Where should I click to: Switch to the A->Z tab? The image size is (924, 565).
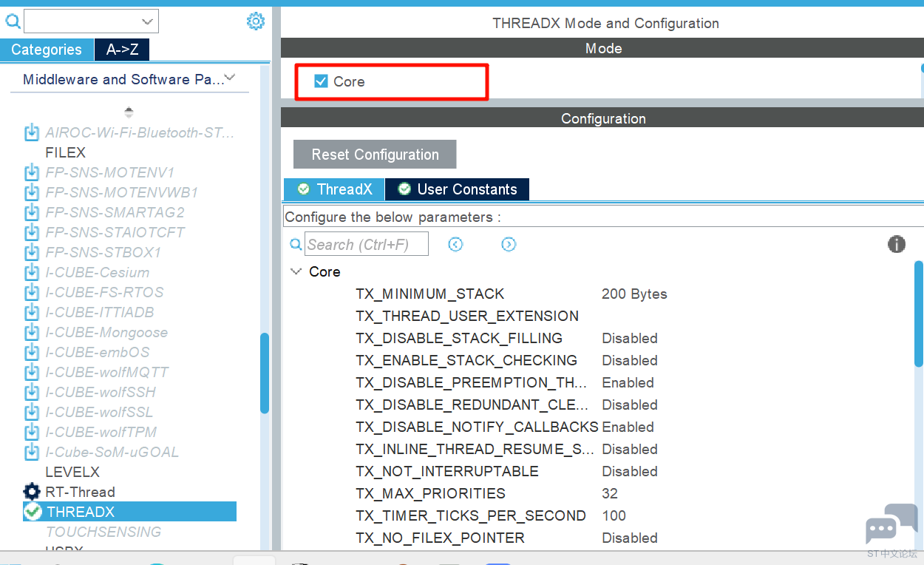pos(123,50)
